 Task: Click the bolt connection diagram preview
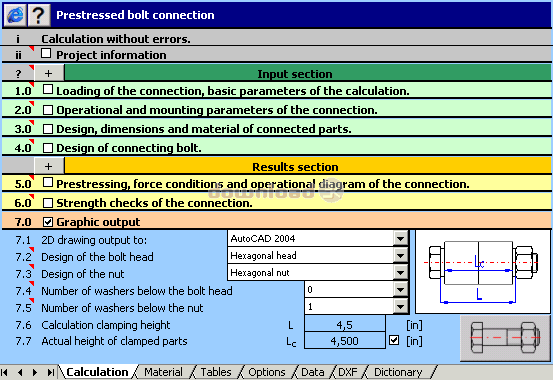coord(483,272)
